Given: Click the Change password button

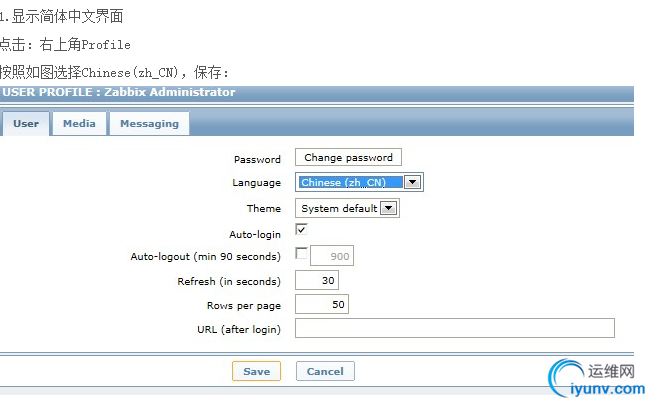Looking at the screenshot, I should point(348,157).
